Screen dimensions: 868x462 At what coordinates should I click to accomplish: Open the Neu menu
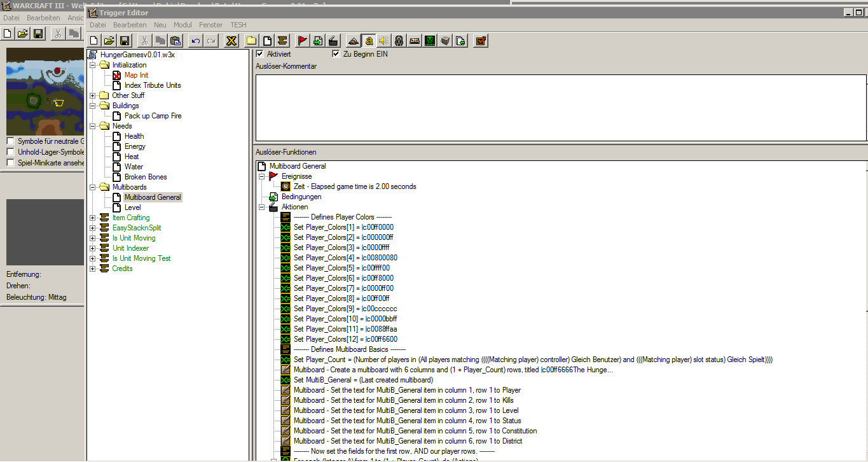[160, 25]
